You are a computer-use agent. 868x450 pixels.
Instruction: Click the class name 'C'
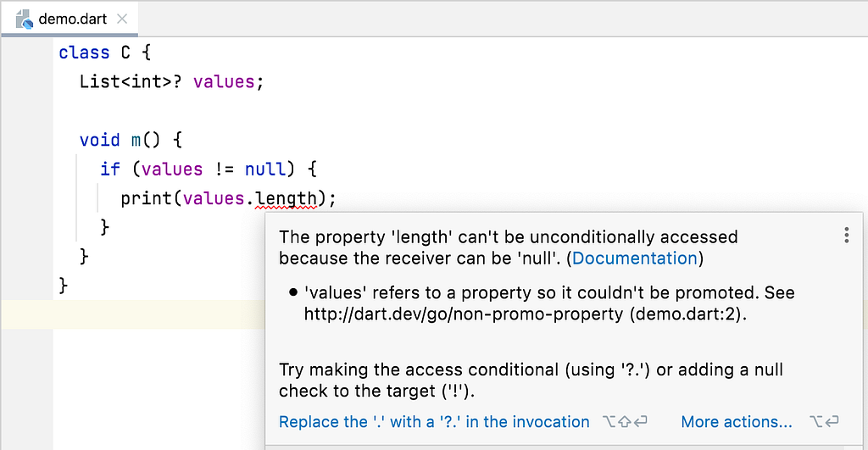pos(125,53)
